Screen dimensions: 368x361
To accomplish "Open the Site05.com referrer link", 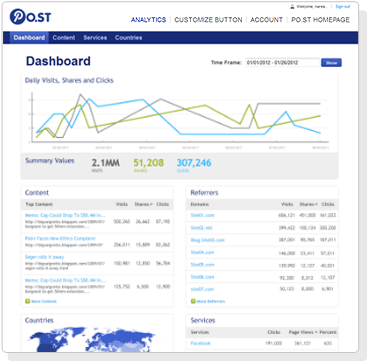I will tap(202, 265).
